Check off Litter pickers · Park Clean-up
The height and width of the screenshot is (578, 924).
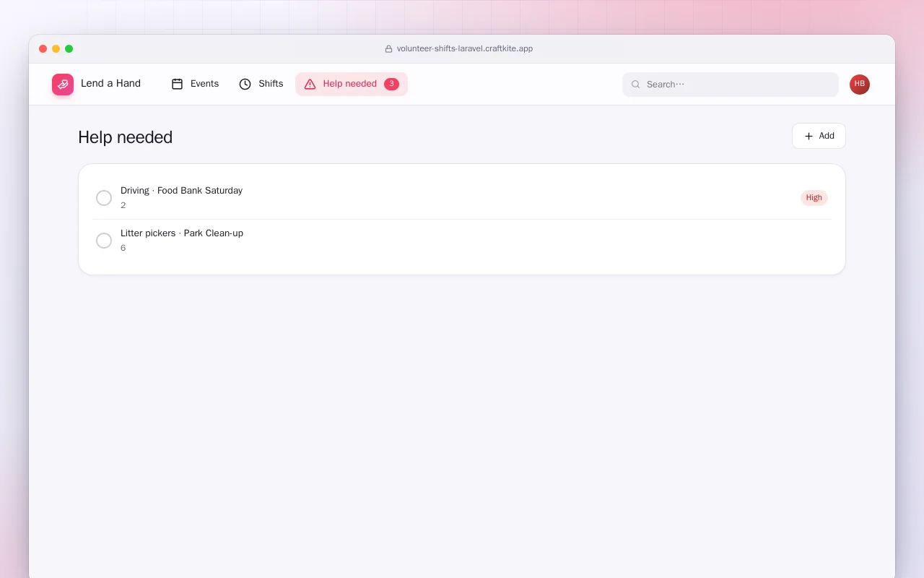104,241
